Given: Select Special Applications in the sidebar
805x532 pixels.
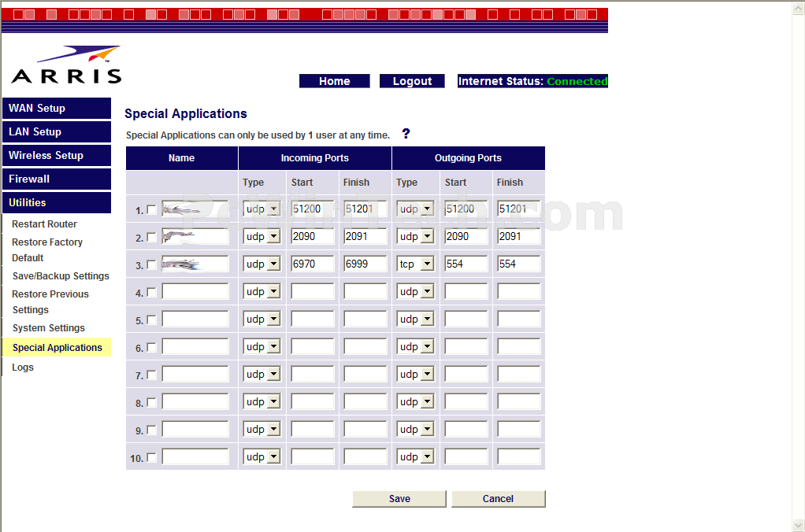Looking at the screenshot, I should (x=57, y=347).
